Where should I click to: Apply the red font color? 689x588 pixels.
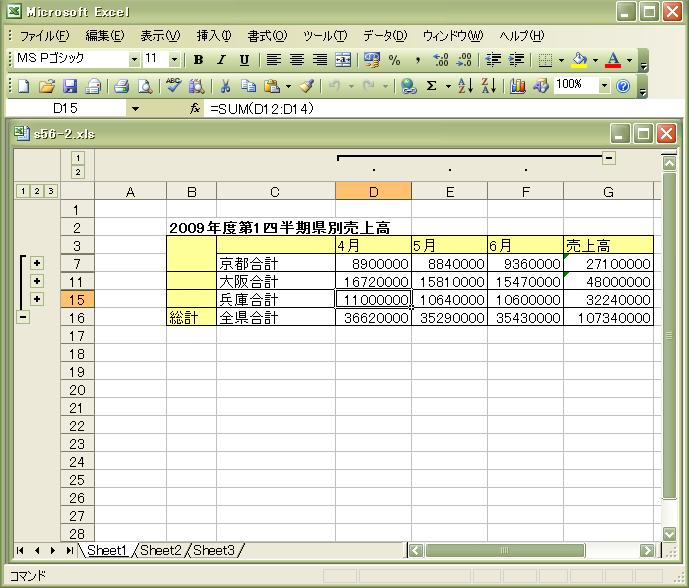pos(613,60)
